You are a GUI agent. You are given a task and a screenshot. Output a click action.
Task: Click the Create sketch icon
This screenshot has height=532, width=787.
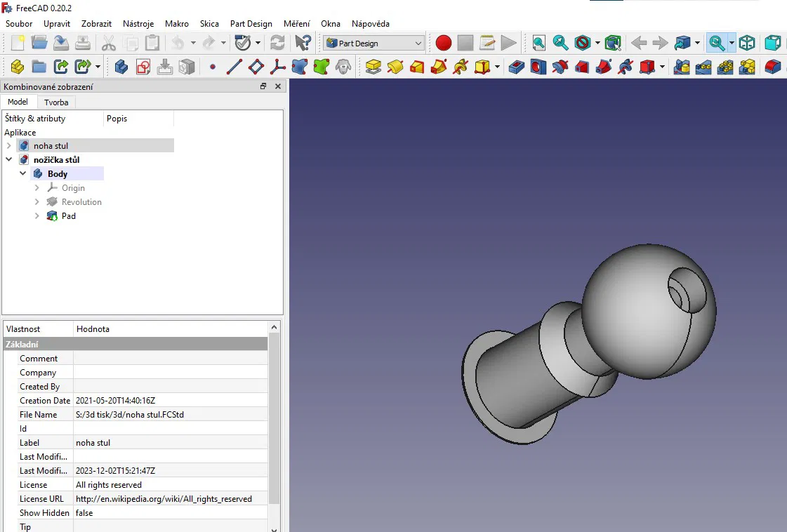point(143,67)
